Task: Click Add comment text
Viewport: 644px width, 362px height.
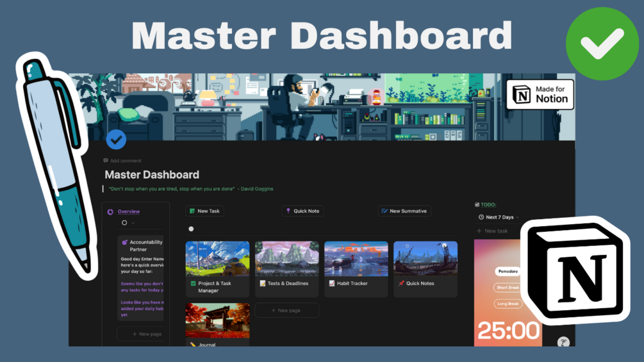Action: [126, 161]
